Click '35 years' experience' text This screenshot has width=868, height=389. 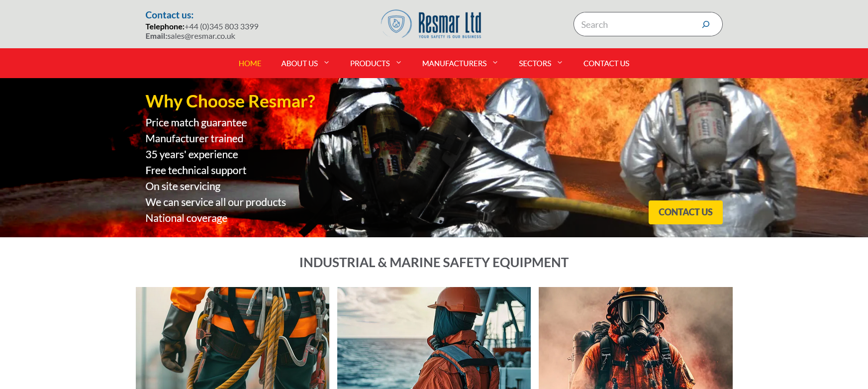pyautogui.click(x=192, y=155)
